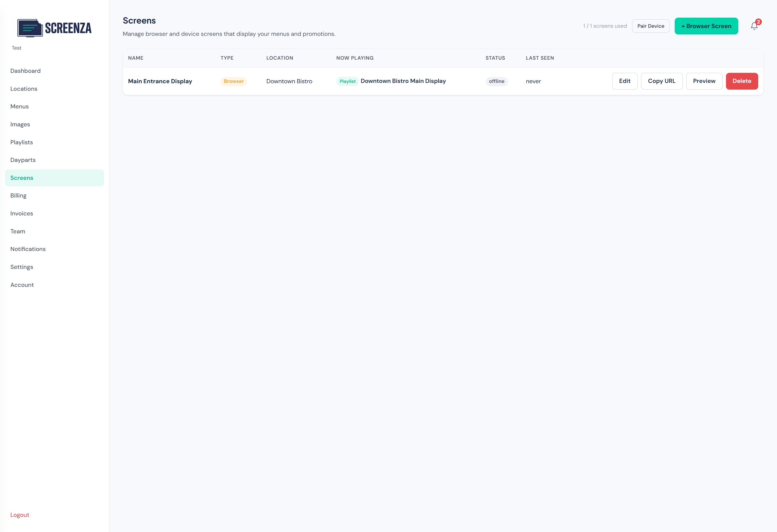Switch to the Team section
This screenshot has height=532, width=777.
click(x=18, y=231)
